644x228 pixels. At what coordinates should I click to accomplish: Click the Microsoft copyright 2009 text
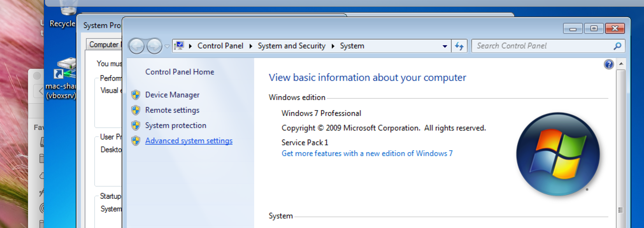tap(384, 128)
